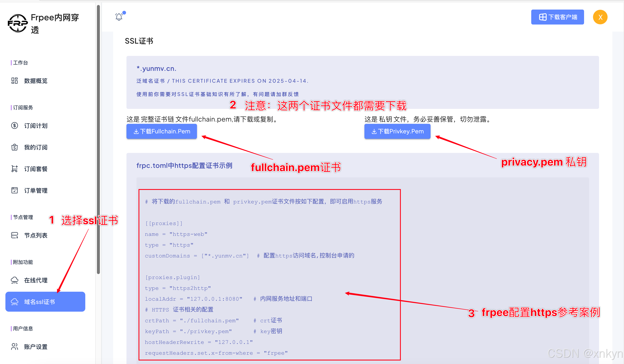Screen dimensions: 624x364
Task: Click the Windows icon in 下载客户端 button
Action: [542, 17]
